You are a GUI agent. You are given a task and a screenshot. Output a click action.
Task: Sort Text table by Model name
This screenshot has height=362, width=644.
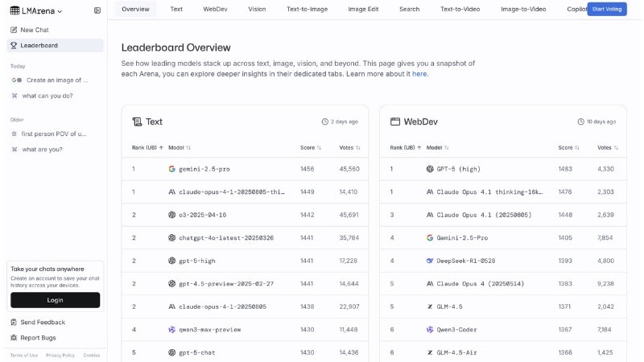pos(180,148)
